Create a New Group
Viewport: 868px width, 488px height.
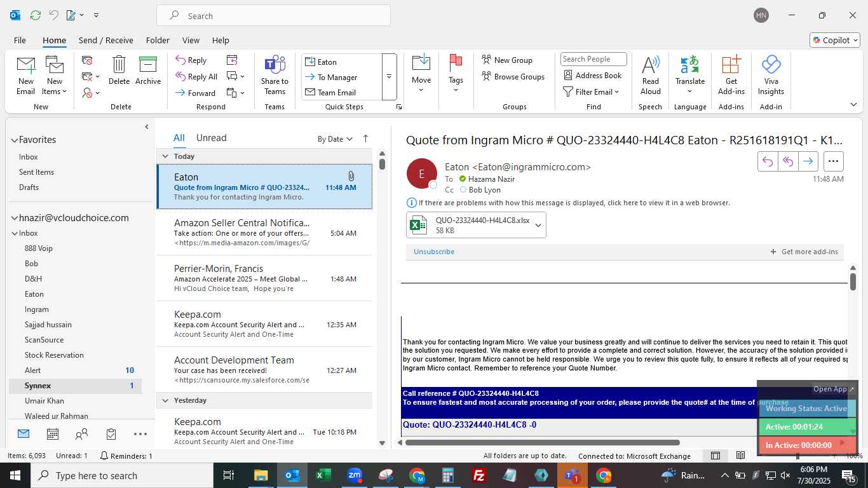pyautogui.click(x=507, y=60)
